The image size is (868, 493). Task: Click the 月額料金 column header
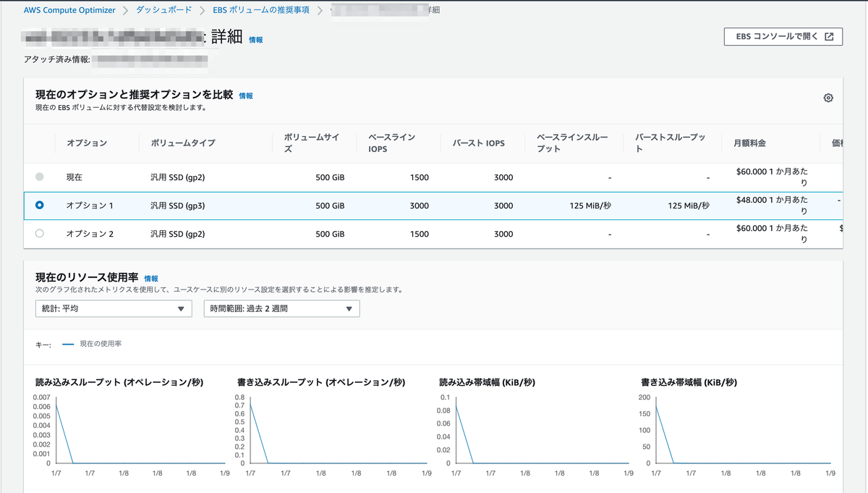(750, 143)
